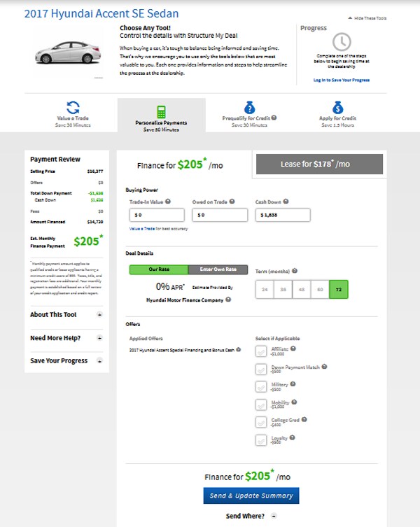Click the $16,377 Selling Price value
This screenshot has width=420, height=527.
[95, 171]
